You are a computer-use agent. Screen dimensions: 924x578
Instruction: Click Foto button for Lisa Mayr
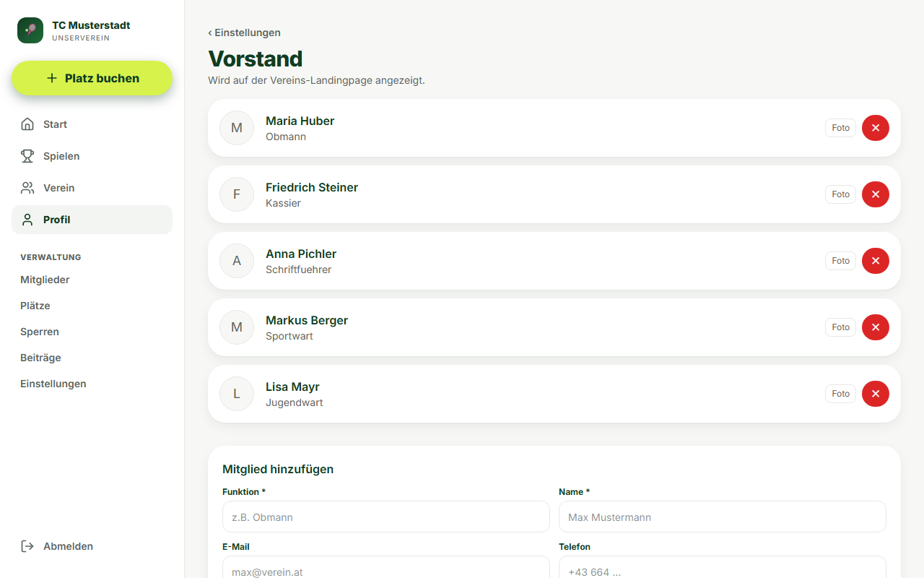point(840,394)
